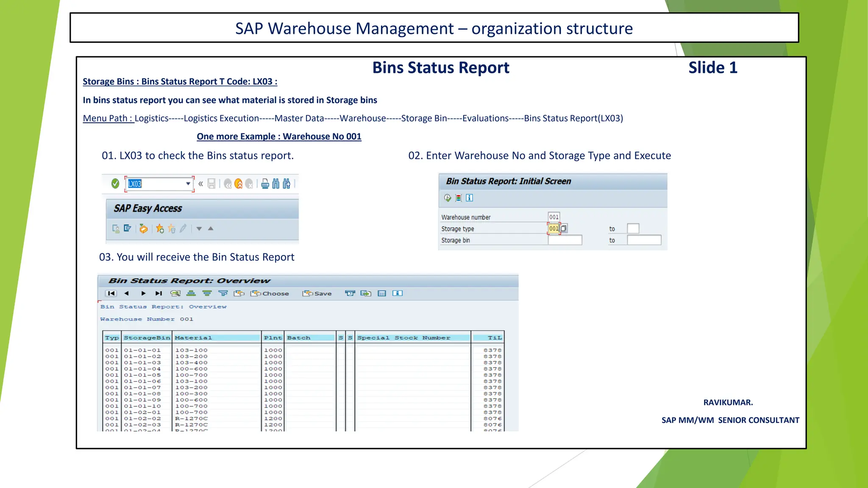This screenshot has width=868, height=488.
Task: Click storage bin cell 01-01-10
Action: click(142, 406)
